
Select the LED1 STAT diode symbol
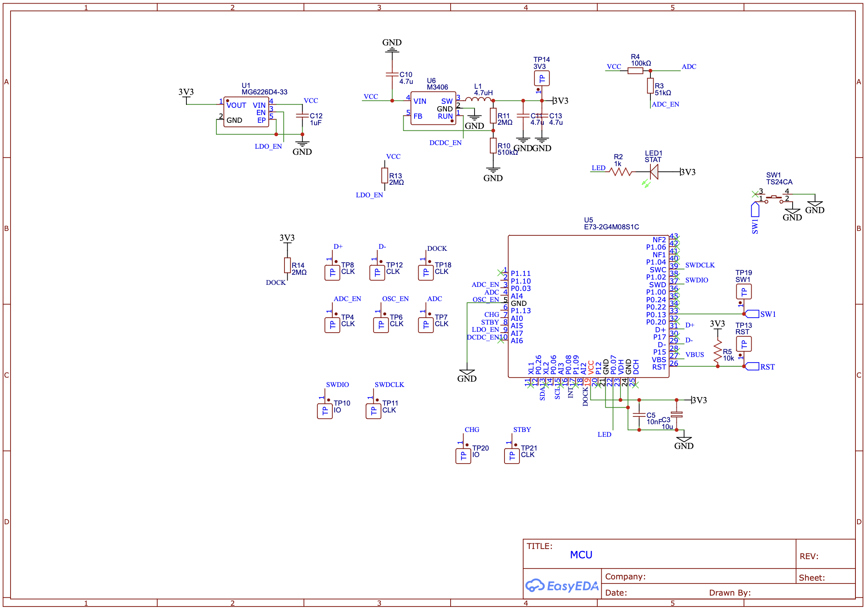click(x=654, y=172)
